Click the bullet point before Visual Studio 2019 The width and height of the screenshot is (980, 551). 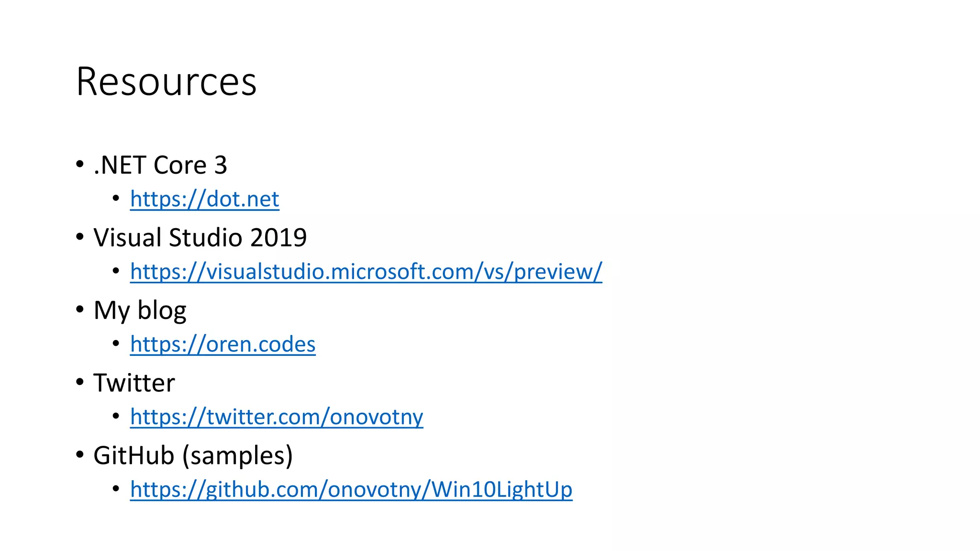(80, 237)
